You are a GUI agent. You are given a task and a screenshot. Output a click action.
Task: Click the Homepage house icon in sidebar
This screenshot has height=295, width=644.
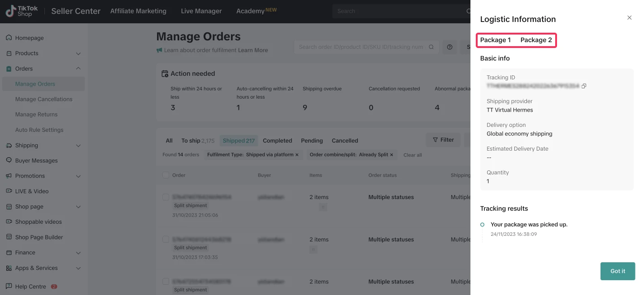coord(9,38)
